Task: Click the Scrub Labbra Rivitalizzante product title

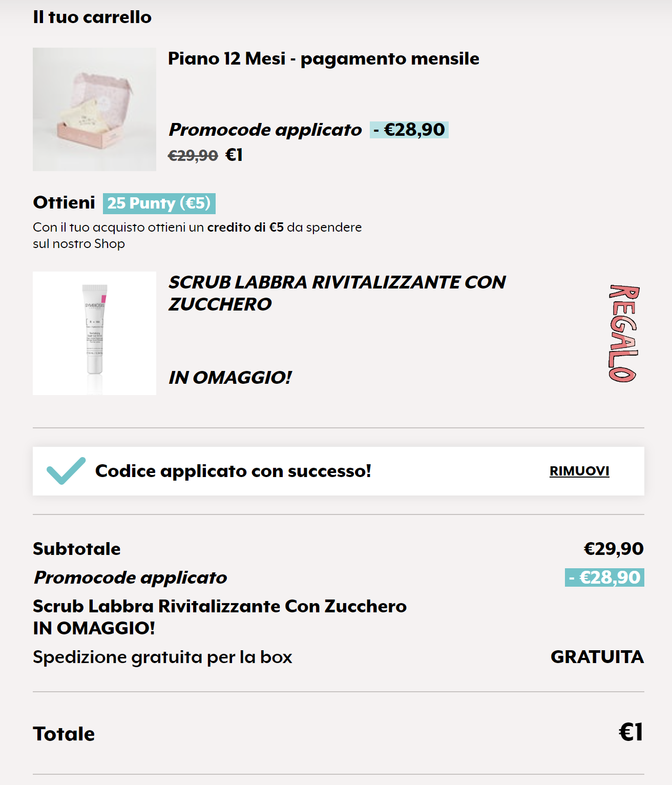Action: [x=337, y=293]
